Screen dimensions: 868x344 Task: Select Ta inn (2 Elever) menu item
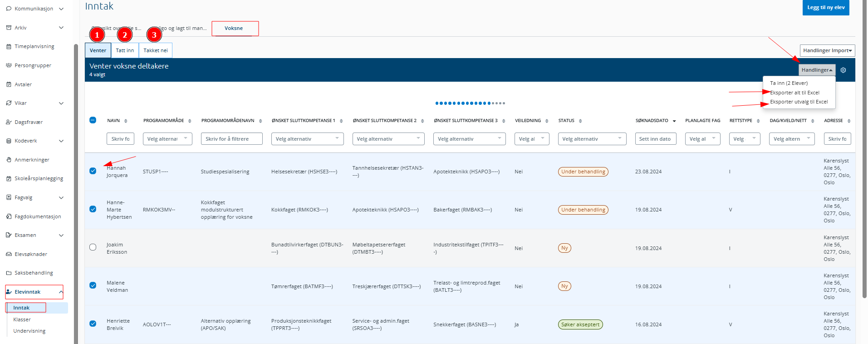[x=789, y=83]
